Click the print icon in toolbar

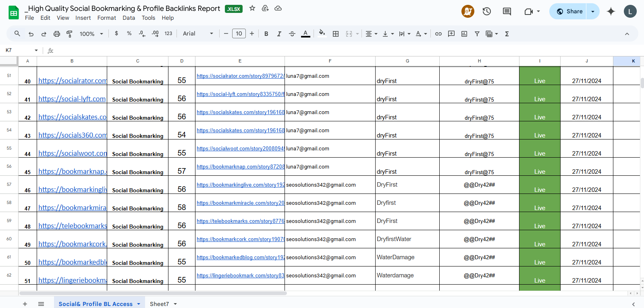tap(57, 34)
